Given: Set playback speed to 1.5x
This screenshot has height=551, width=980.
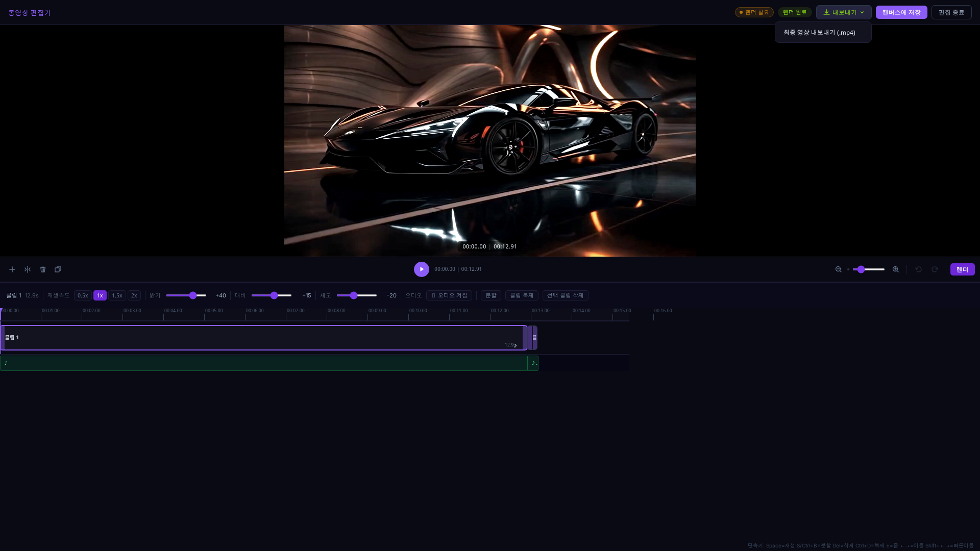Looking at the screenshot, I should (x=117, y=295).
